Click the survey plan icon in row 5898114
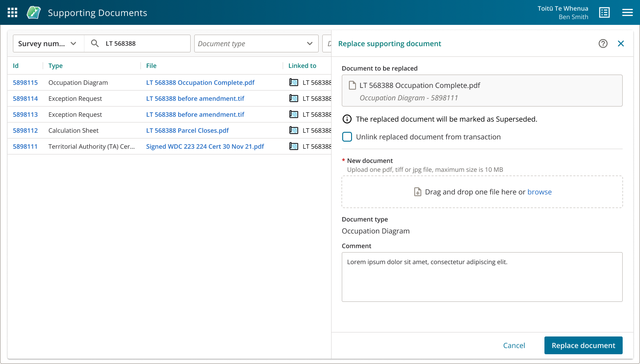The image size is (640, 364). tap(293, 99)
